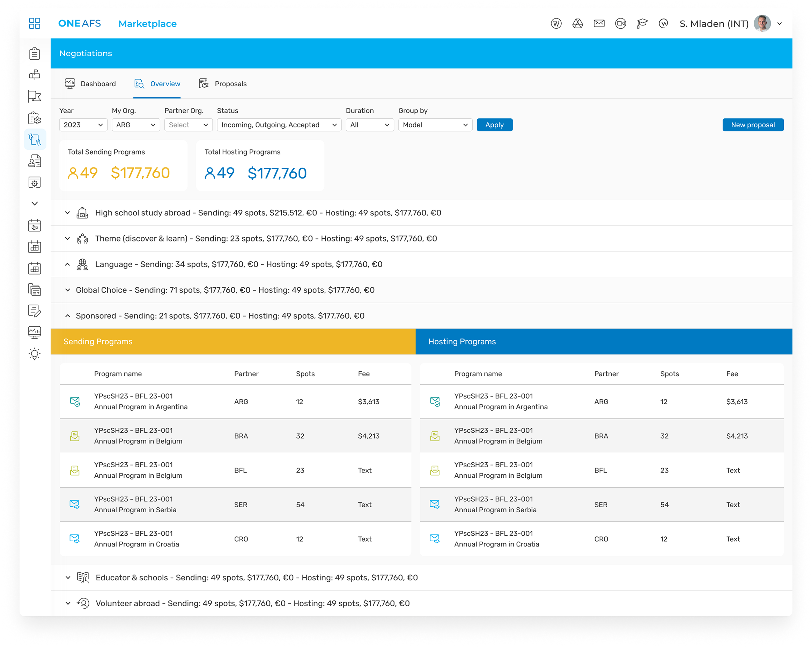Click the WordPress icon in the header
Screen dimensions: 812x647
(556, 24)
